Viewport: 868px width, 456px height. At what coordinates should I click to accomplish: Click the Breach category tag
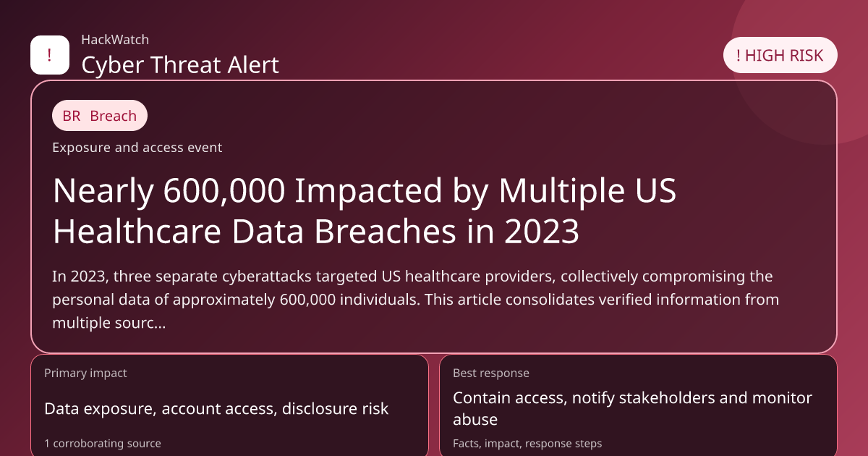coord(113,116)
